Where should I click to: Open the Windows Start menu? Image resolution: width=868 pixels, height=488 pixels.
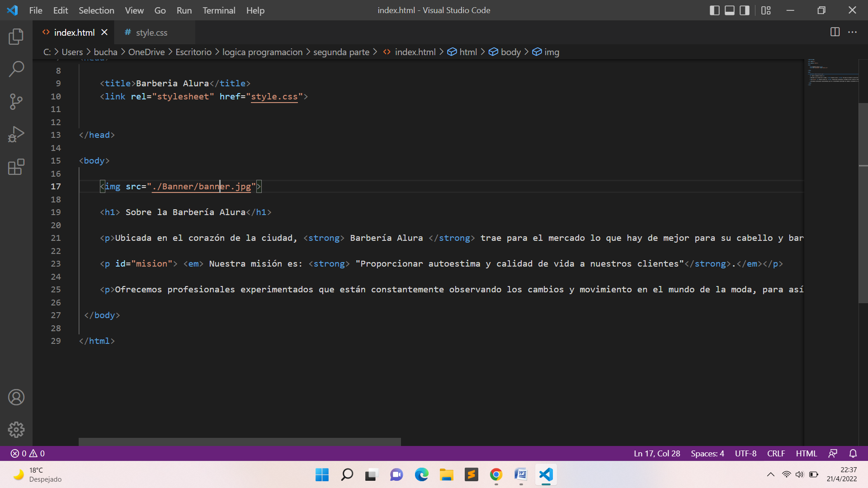coord(322,474)
